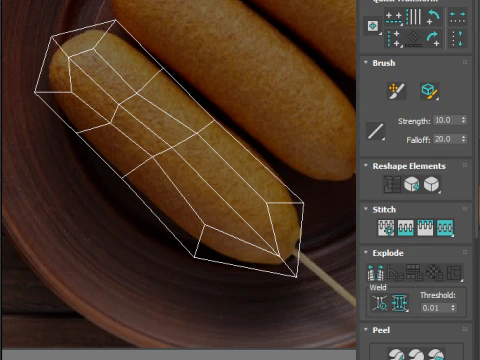This screenshot has height=360, width=480.
Task: Click the Target Weld icon
Action: [380, 303]
